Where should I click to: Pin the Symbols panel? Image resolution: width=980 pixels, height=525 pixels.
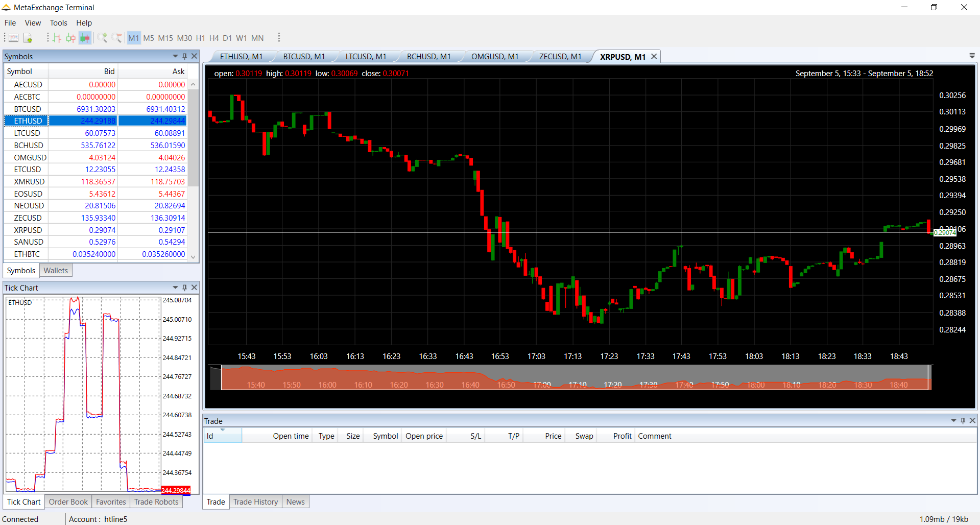pyautogui.click(x=185, y=56)
